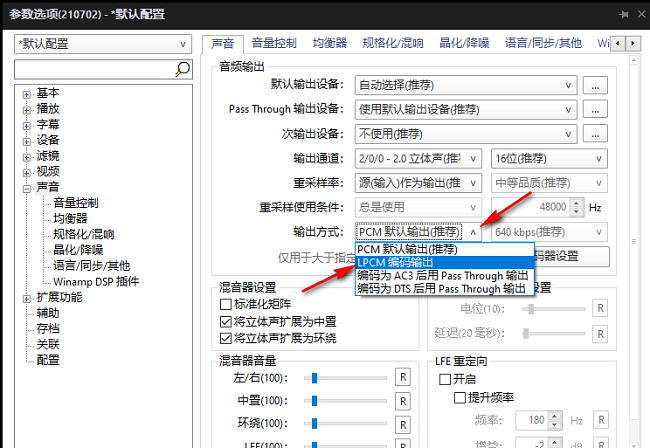Open 配置 in settings tree
This screenshot has height=448, width=650.
click(48, 360)
